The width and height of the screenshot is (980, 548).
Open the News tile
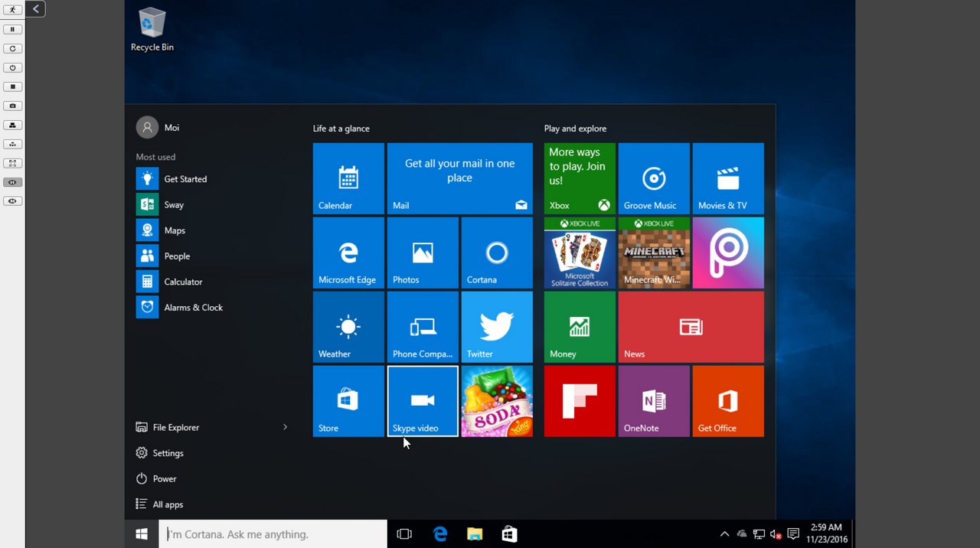click(x=691, y=327)
